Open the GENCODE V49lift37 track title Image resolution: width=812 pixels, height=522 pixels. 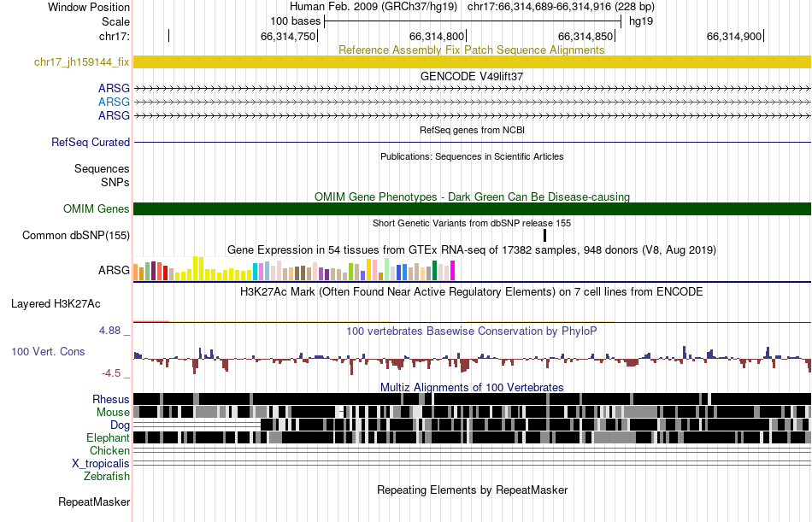point(472,76)
